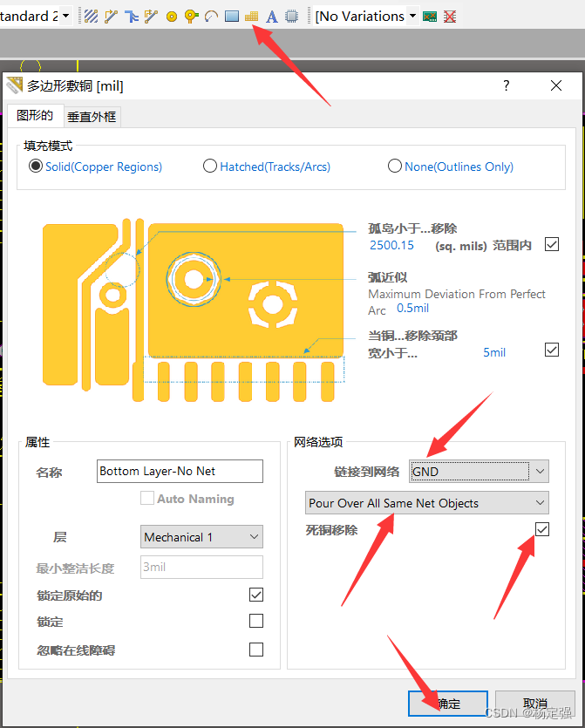Switch to the 垂直外框 tab
This screenshot has width=585, height=728.
tap(92, 117)
